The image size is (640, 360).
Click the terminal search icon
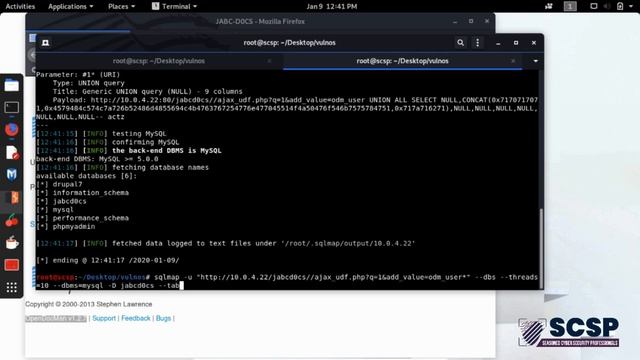(460, 42)
